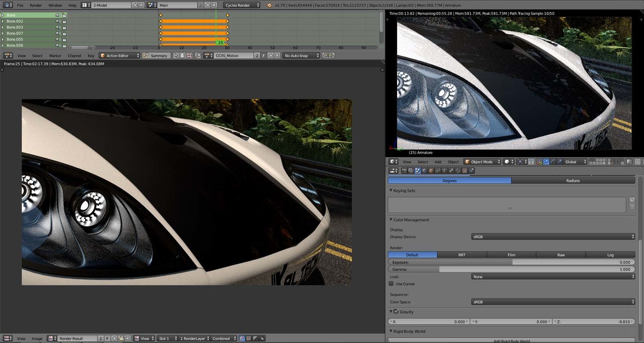Open the Display Device sRGB dropdown
The image size is (644, 343).
tap(553, 237)
